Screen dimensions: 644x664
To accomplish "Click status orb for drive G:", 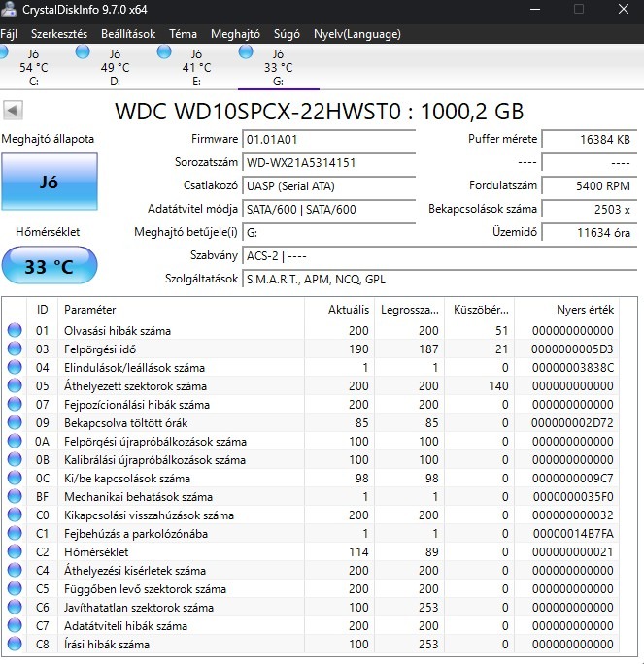I will click(x=246, y=52).
